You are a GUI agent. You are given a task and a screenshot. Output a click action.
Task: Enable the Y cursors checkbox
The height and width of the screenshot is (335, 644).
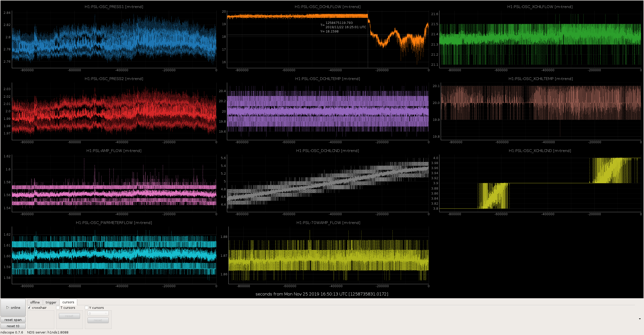[x=87, y=308]
